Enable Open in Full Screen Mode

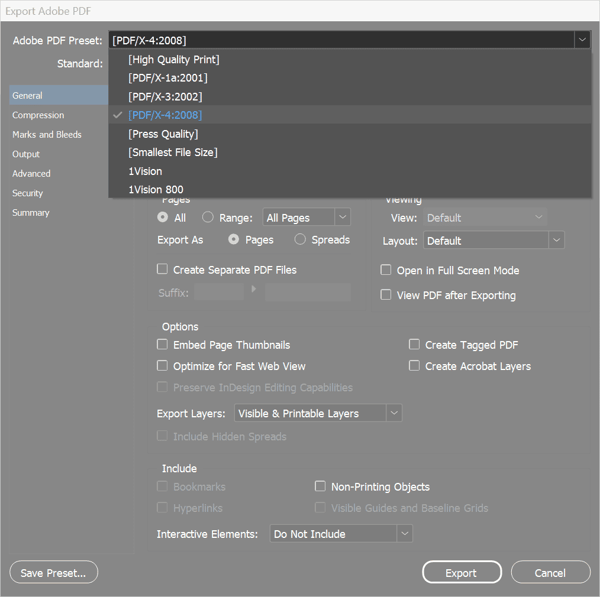coord(386,270)
